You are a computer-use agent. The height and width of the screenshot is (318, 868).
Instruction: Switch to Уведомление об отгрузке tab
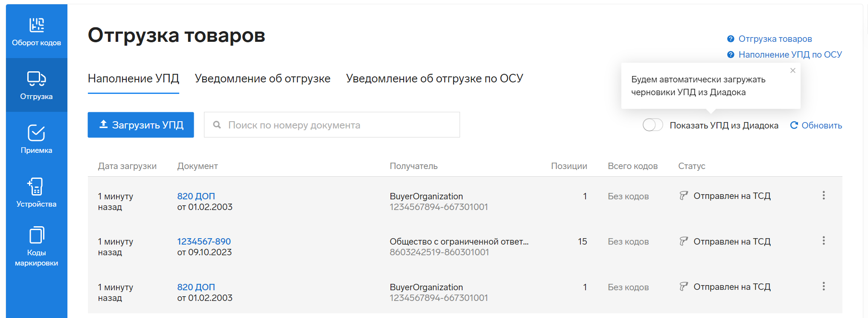coord(262,79)
